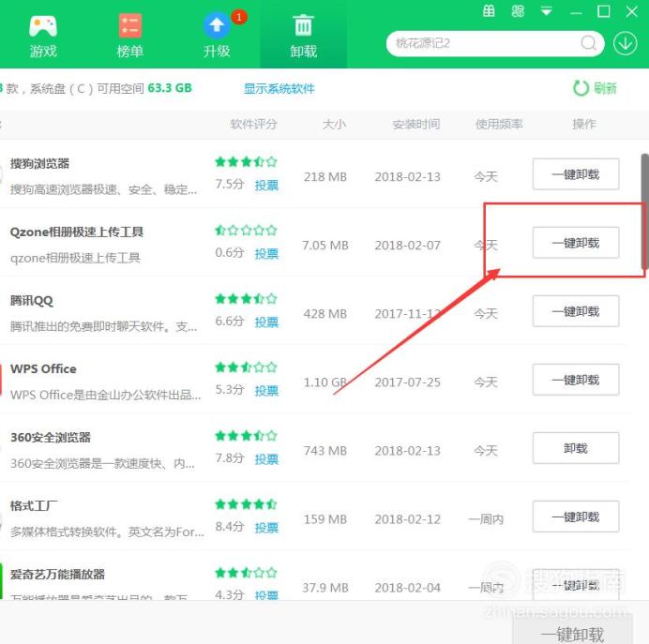649x644 pixels.
Task: Click 投票 link for 腾讯QQ
Action: tap(266, 322)
